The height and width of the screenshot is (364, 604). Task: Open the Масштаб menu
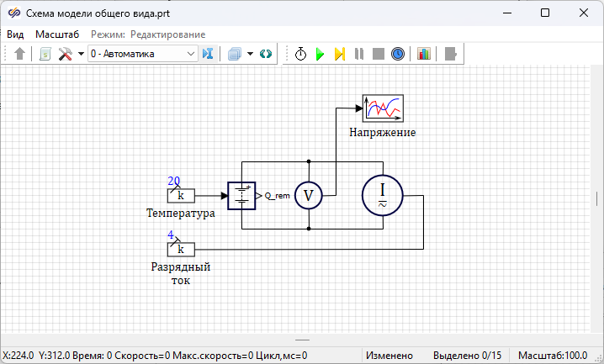57,34
